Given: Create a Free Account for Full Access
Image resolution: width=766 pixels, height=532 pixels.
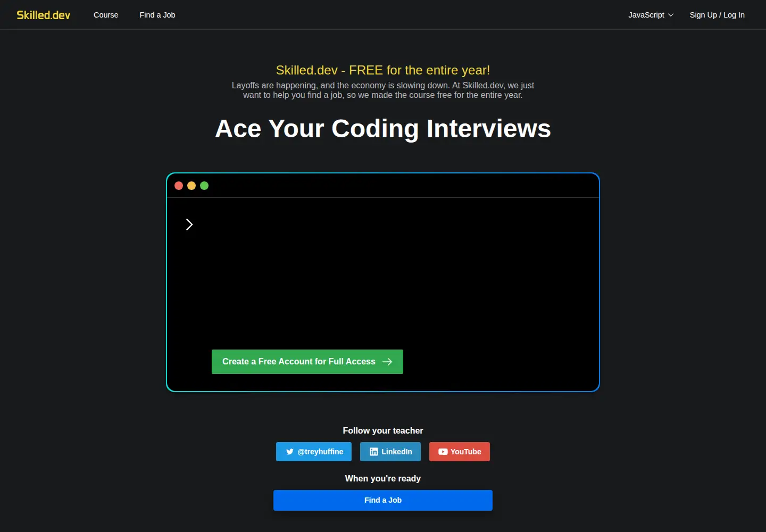Looking at the screenshot, I should click(307, 362).
